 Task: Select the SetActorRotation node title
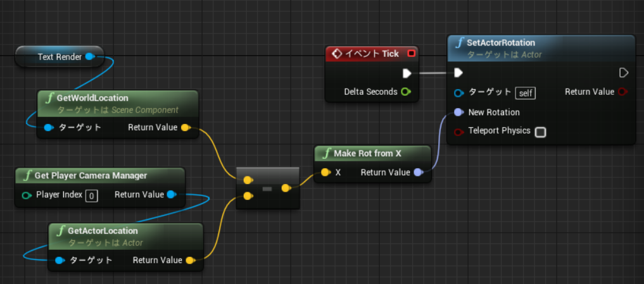[x=501, y=42]
